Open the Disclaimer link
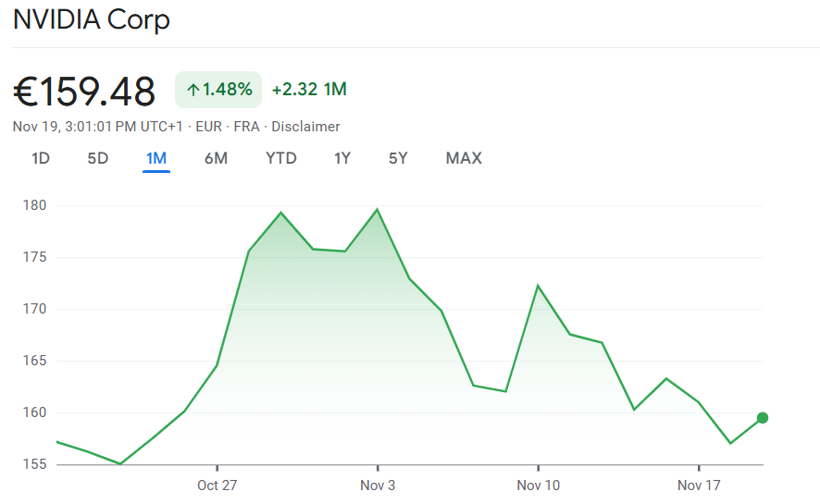 [305, 127]
